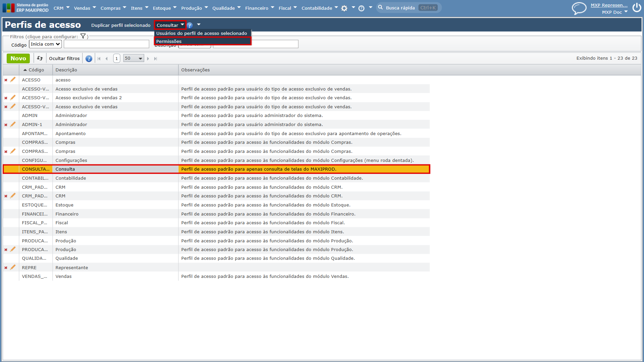Click help icon next to Consultar
The width and height of the screenshot is (644, 362).
point(190,25)
